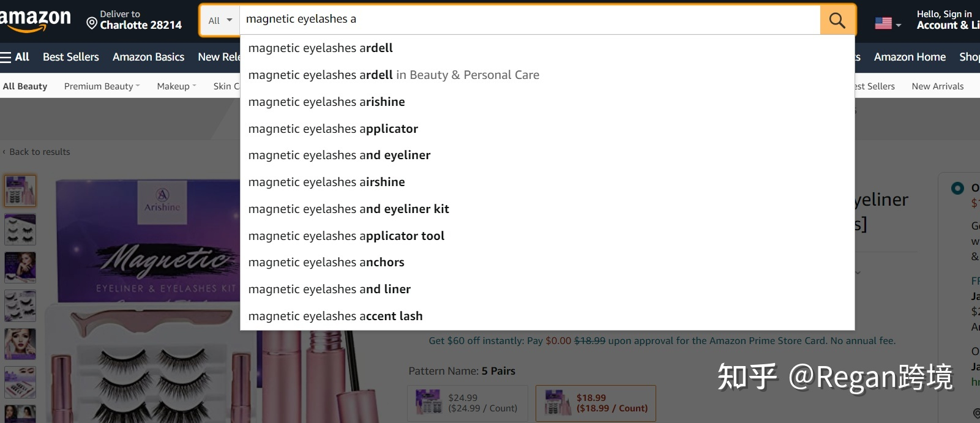Click into the search text field
Viewport: 980px width, 423px height.
click(x=529, y=20)
